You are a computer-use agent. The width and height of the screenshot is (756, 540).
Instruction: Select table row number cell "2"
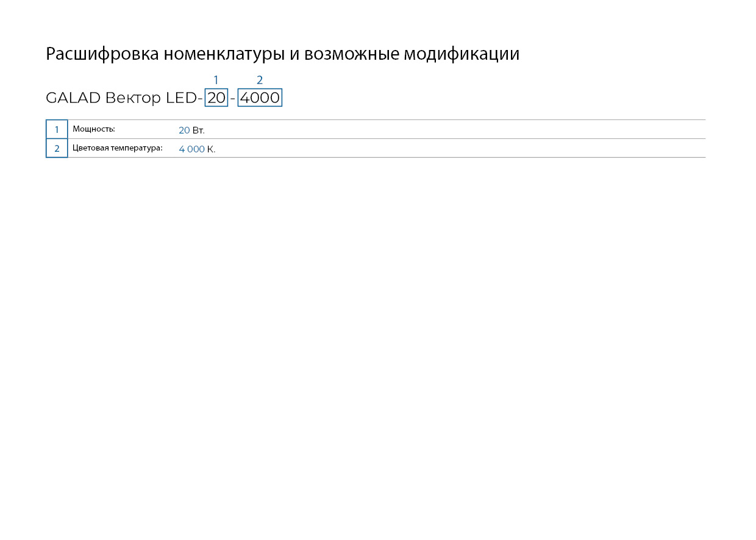pos(57,148)
